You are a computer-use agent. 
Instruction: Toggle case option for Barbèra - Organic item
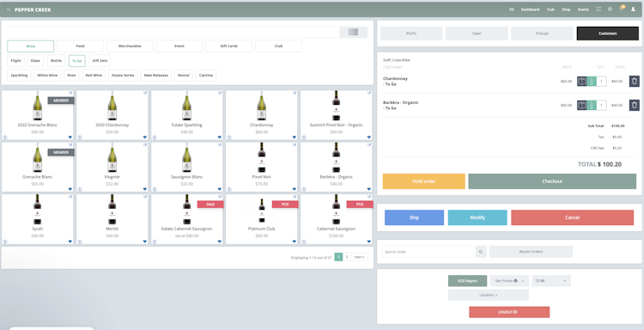tap(581, 105)
